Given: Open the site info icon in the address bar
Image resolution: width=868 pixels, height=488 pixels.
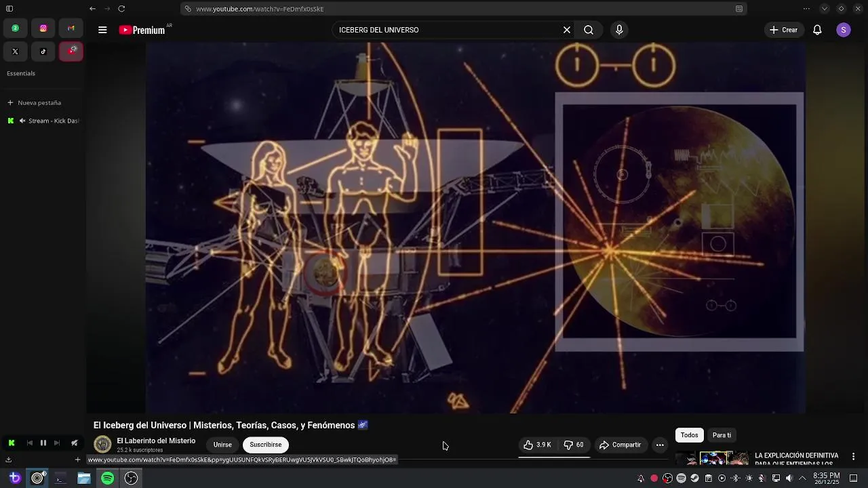Looking at the screenshot, I should [187, 9].
